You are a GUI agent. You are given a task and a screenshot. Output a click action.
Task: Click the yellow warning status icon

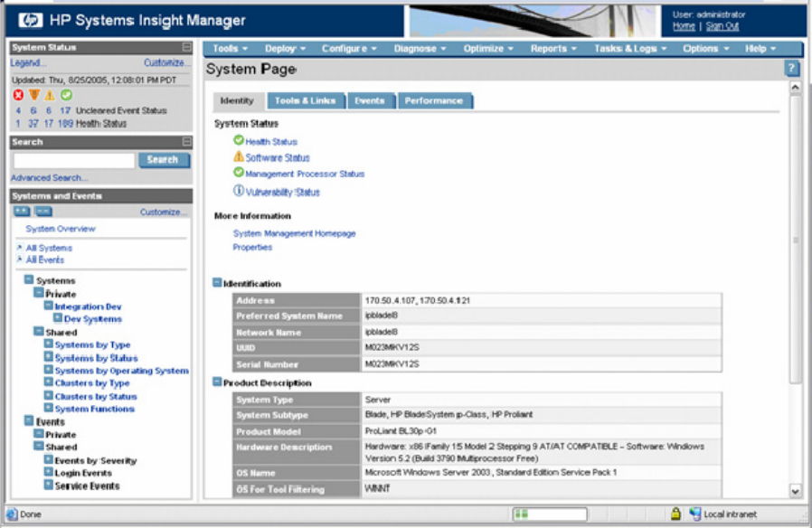pyautogui.click(x=50, y=95)
